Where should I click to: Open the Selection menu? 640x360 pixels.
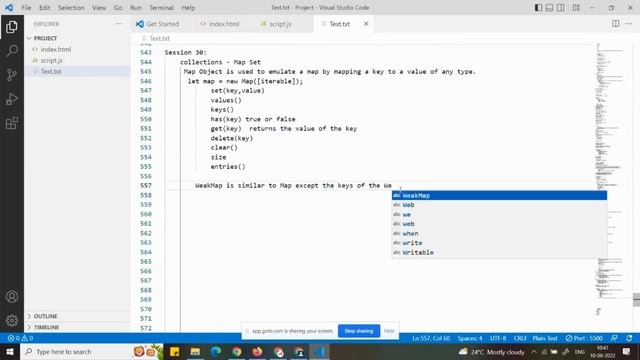point(71,8)
